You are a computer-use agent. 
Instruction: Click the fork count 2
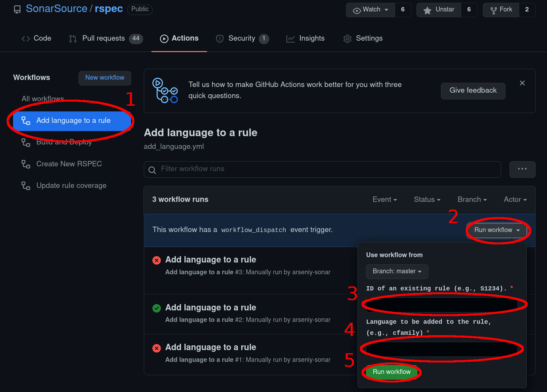(527, 10)
